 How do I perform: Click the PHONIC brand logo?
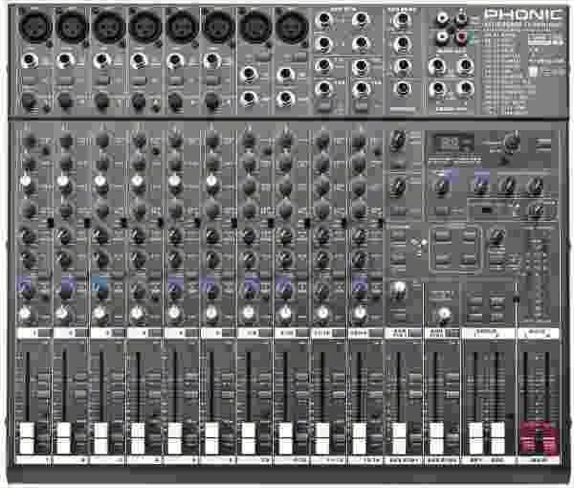(522, 15)
